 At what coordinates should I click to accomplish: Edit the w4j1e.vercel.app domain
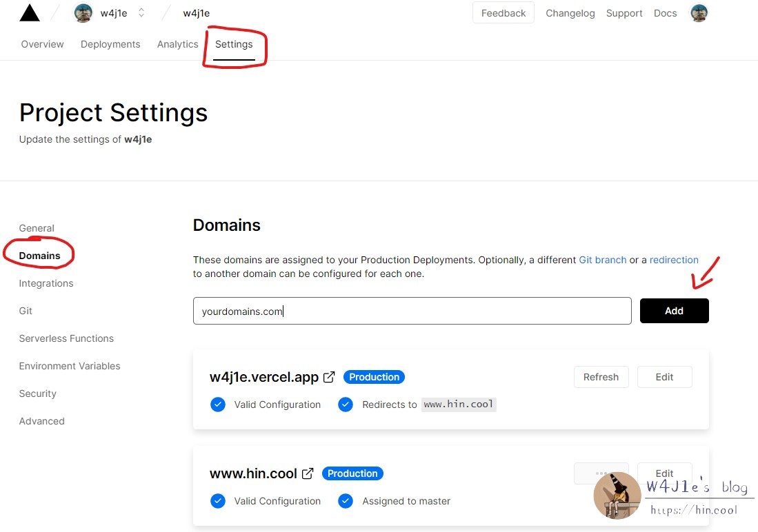664,377
